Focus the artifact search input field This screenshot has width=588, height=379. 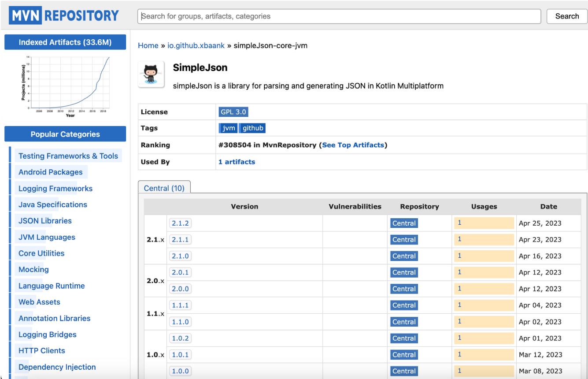pyautogui.click(x=339, y=16)
